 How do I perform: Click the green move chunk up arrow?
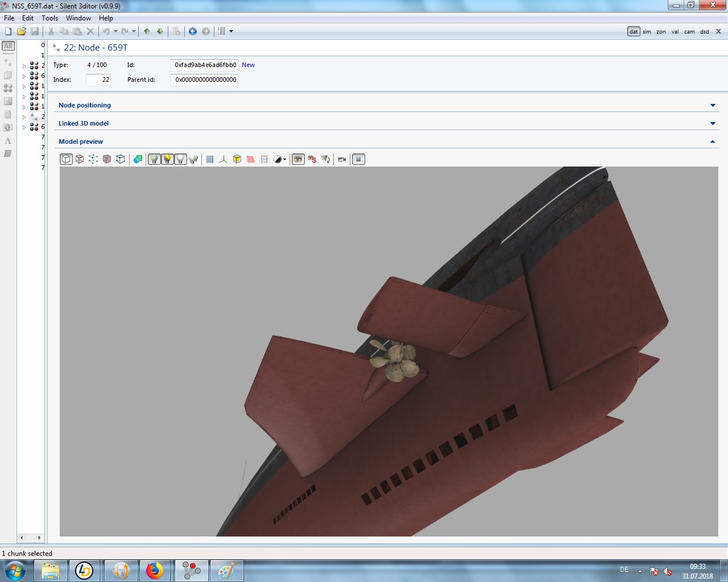147,31
